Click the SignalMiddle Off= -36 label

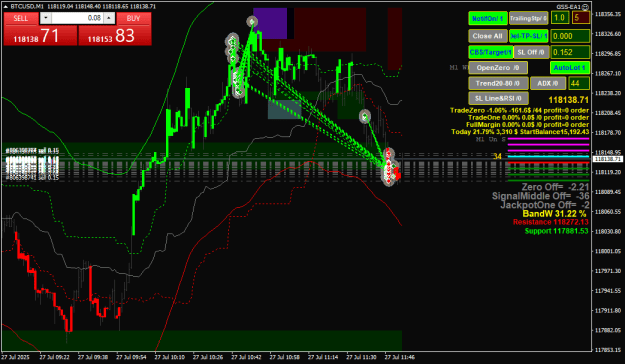(x=540, y=196)
